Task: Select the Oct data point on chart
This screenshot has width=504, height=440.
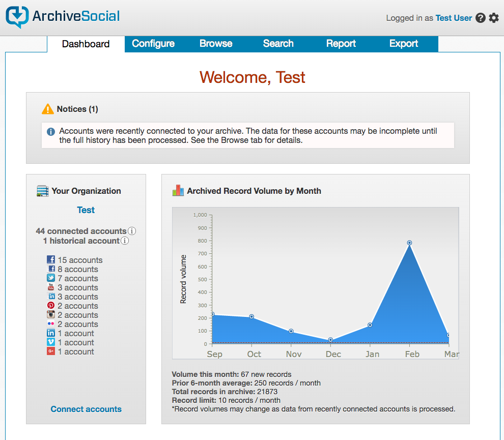Action: coord(251,317)
